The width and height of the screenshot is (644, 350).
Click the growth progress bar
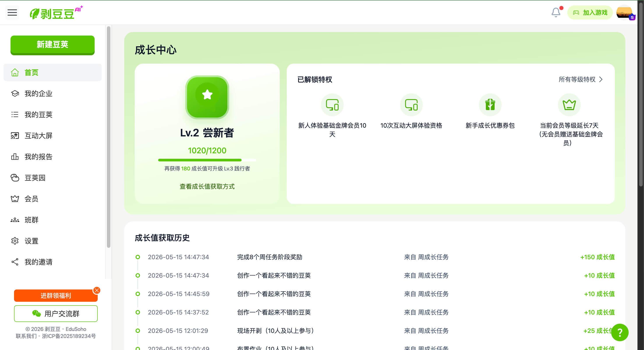207,160
